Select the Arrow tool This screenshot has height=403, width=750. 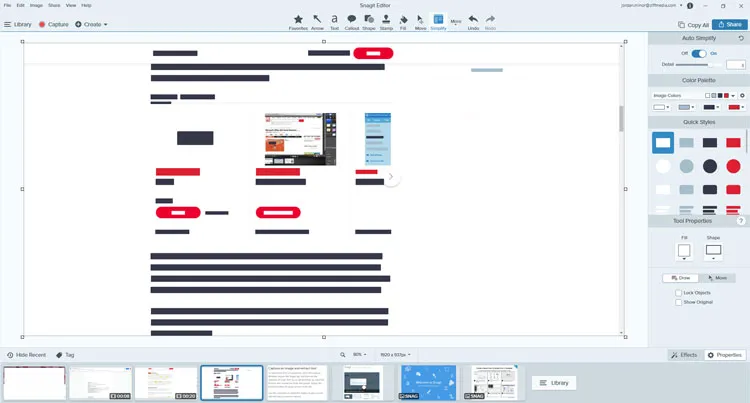317,22
